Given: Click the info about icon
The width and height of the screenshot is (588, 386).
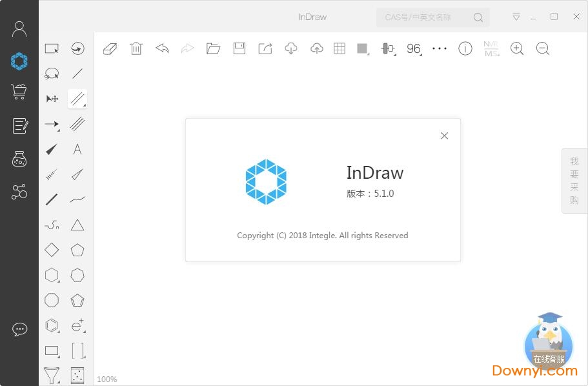Looking at the screenshot, I should pyautogui.click(x=465, y=48).
